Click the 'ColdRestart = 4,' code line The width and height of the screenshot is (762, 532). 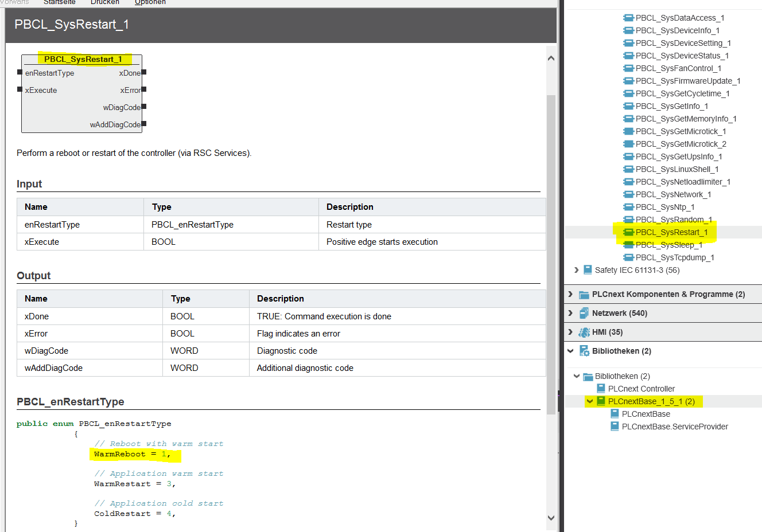[135, 514]
